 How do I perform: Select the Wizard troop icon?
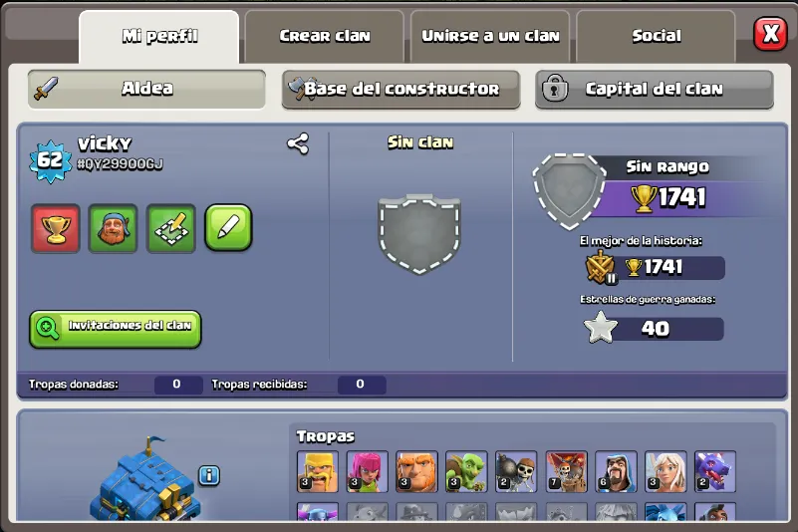[x=616, y=471]
